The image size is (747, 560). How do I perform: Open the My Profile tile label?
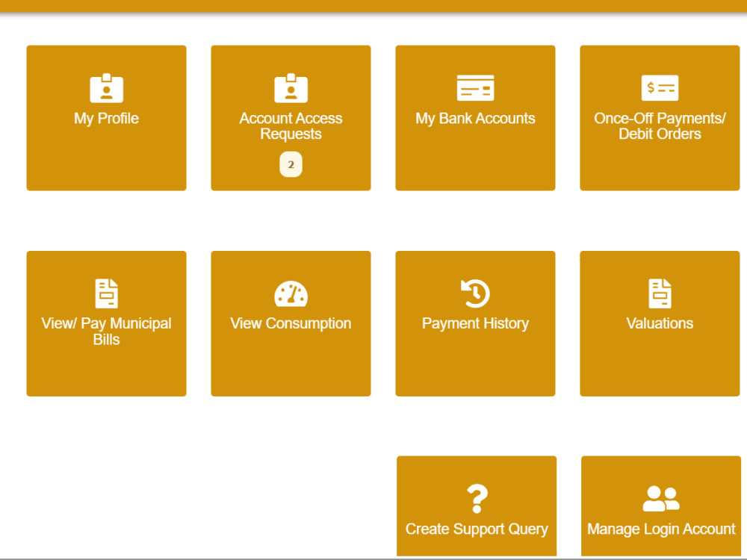[x=106, y=119]
